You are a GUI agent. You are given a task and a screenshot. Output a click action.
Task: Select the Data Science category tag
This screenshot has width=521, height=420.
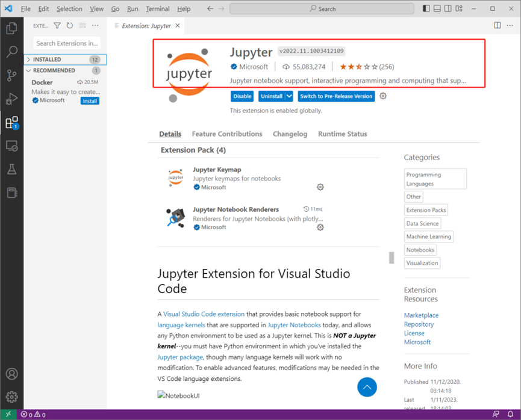click(x=422, y=223)
